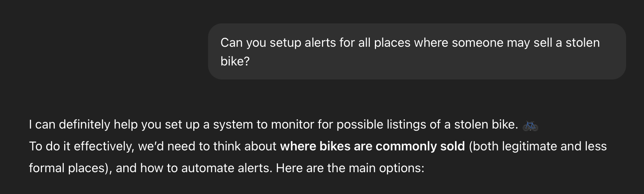Click the bold text "where bikes are commonly sold"
Screen dimensions: 644x194
coord(372,146)
